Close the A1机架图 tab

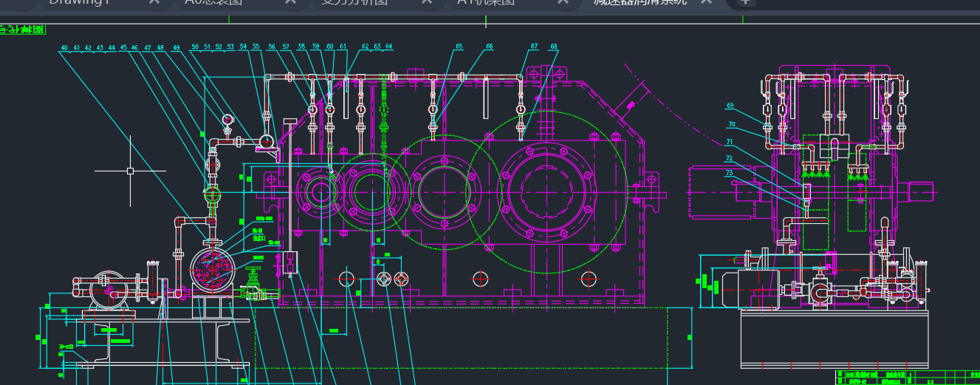(x=563, y=2)
